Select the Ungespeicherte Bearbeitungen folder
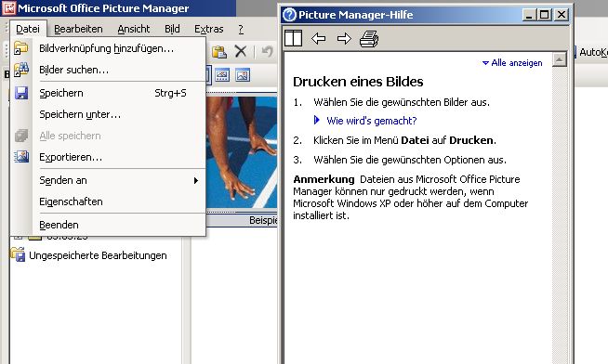Viewport: 608px width, 364px height. tap(98, 255)
